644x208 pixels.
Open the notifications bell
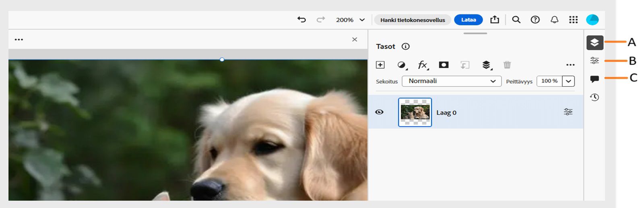[x=554, y=19]
